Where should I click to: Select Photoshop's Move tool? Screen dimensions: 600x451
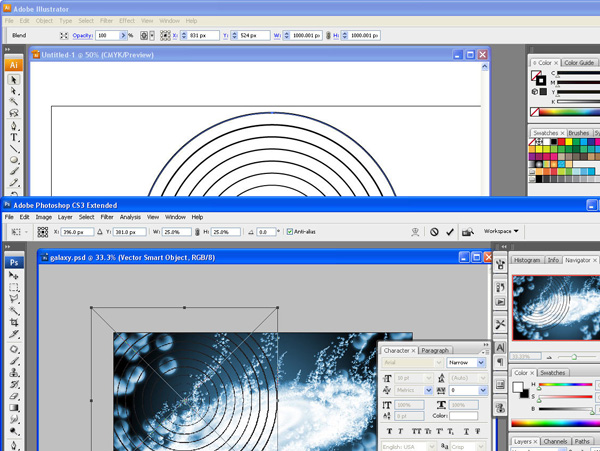point(14,275)
